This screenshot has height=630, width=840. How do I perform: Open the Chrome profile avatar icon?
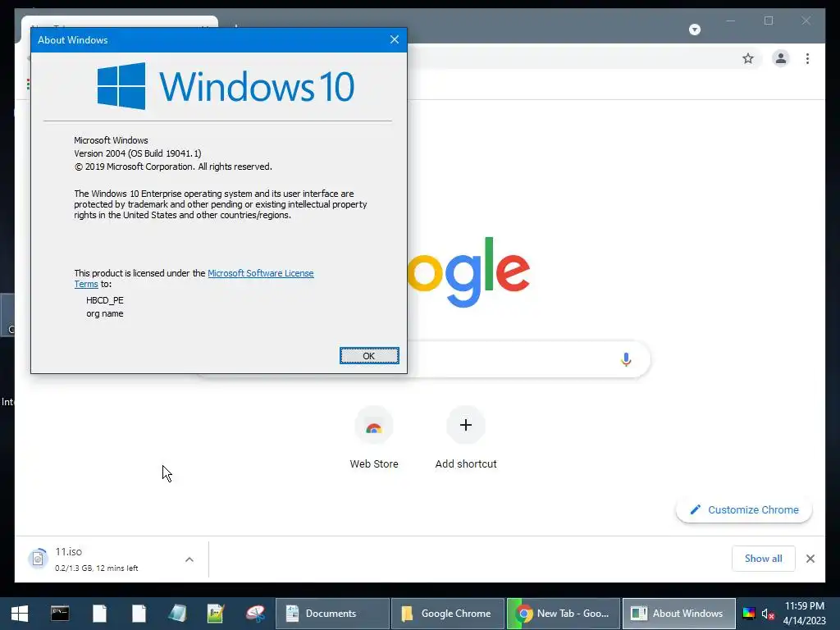coord(781,58)
